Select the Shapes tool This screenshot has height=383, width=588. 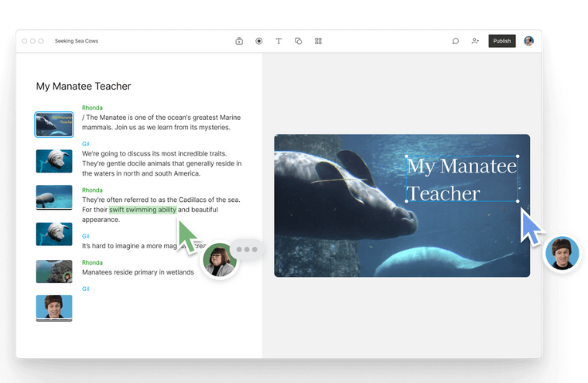299,41
